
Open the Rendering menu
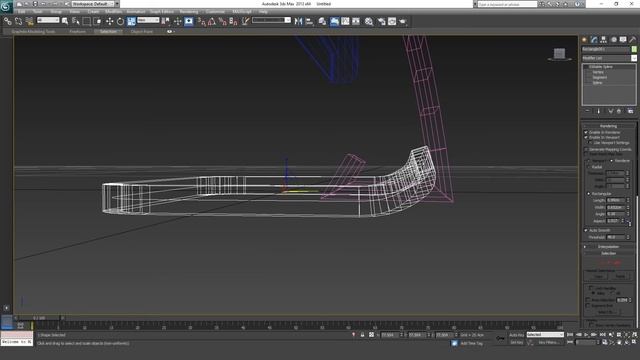click(x=189, y=12)
